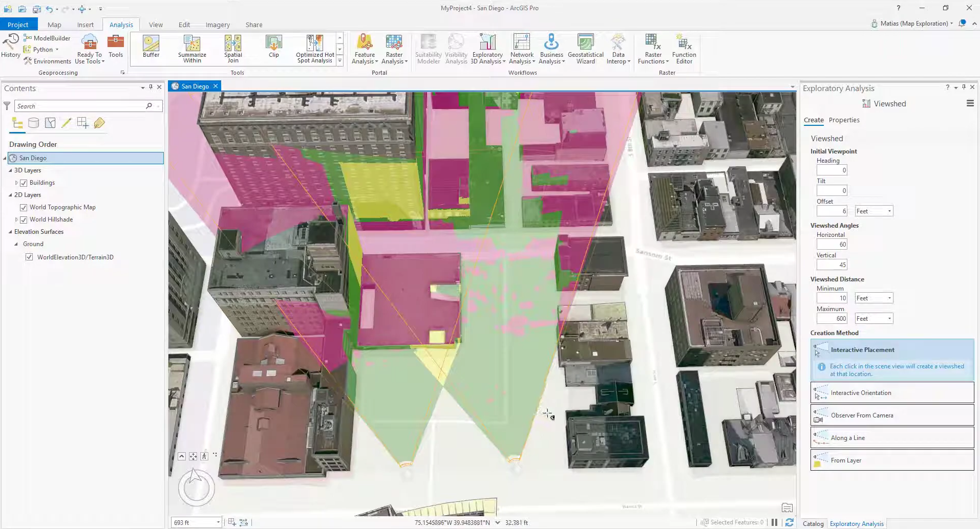This screenshot has width=980, height=529.
Task: Open the Map ribbon tab
Action: click(54, 25)
